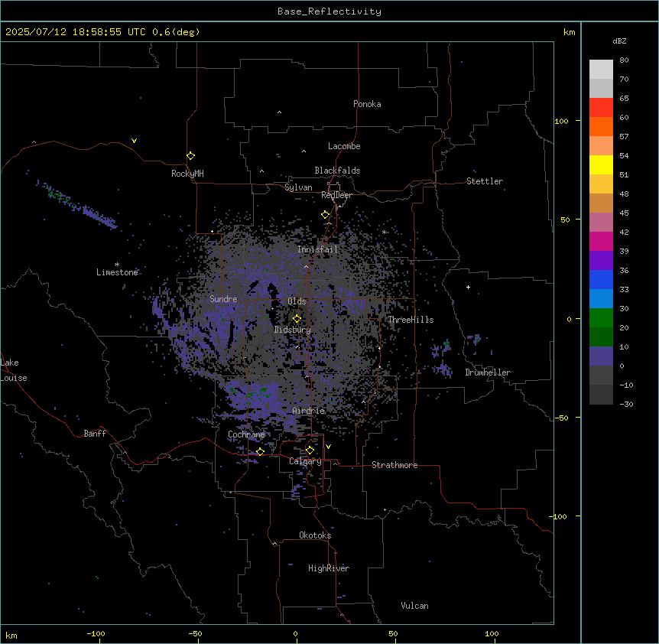Click the Calgary city label

coord(305,461)
